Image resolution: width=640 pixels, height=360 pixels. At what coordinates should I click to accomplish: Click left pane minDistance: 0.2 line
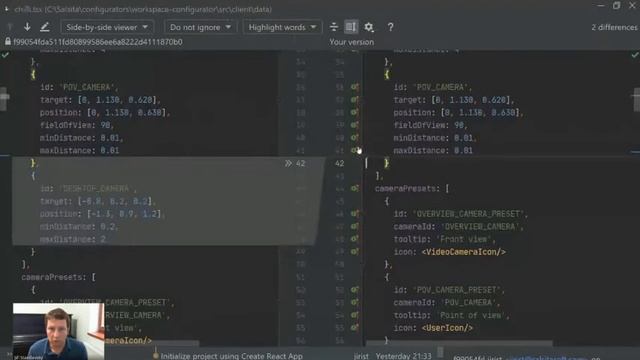click(x=79, y=227)
